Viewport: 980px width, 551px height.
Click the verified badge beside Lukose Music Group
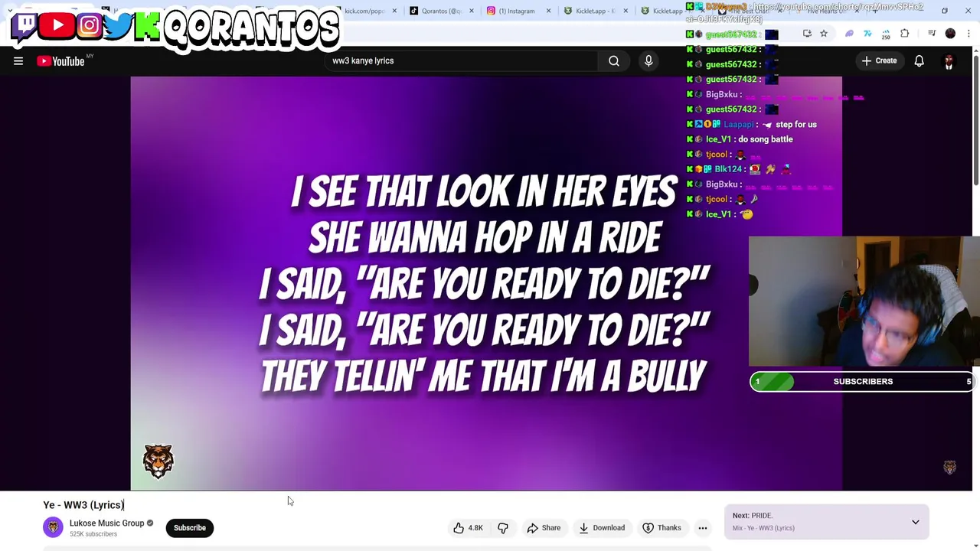pos(150,523)
